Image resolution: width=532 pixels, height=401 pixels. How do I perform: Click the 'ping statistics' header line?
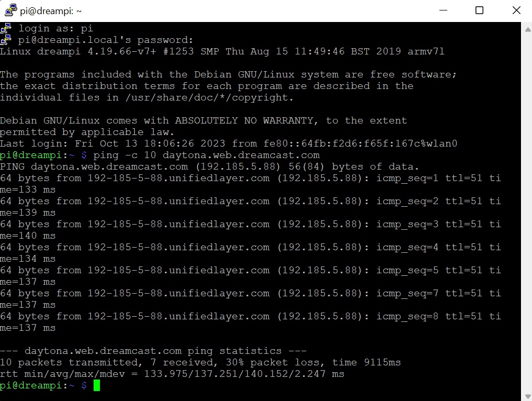(153, 351)
